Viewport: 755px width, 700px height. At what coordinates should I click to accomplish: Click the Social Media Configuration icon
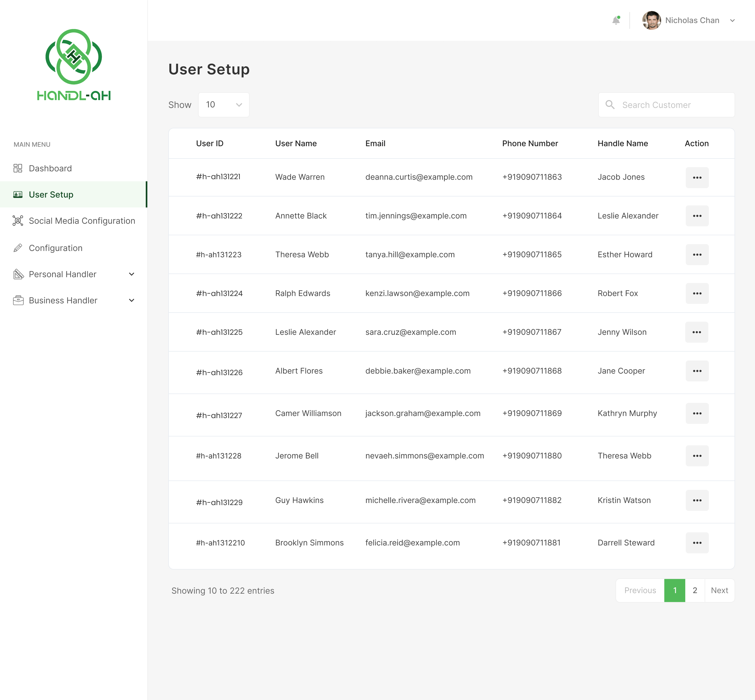18,221
